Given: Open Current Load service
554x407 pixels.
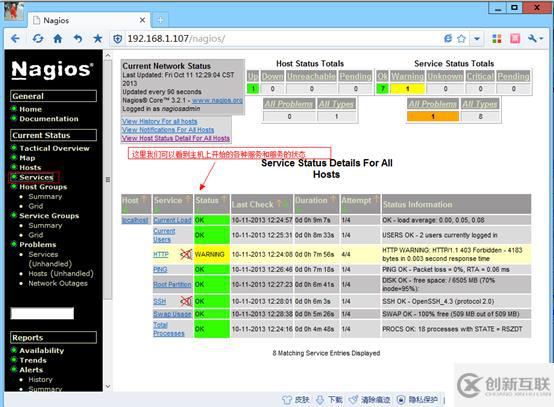Looking at the screenshot, I should click(x=172, y=220).
